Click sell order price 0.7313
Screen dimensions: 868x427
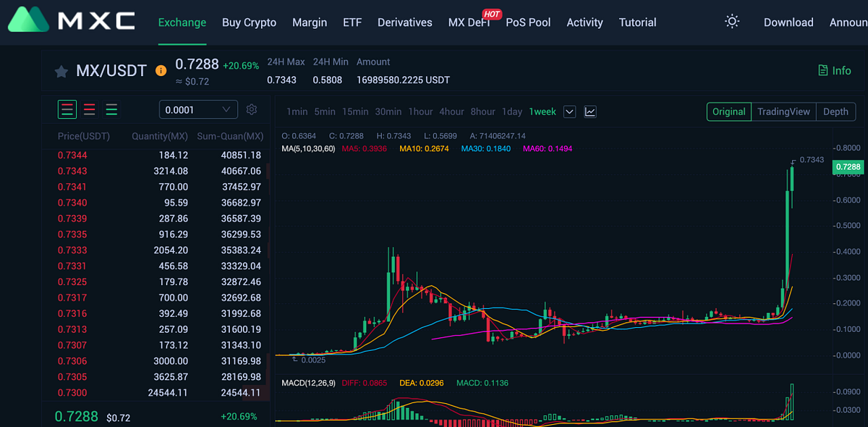(x=72, y=329)
